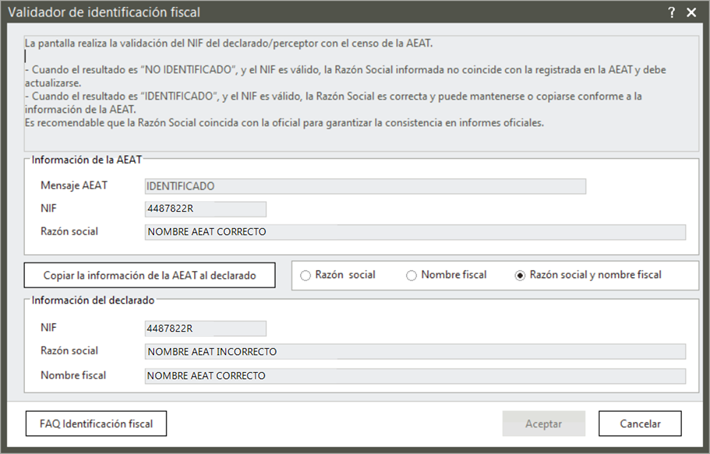Viewport: 710px width, 454px height.
Task: Click the declarado Razón social field
Action: tap(415, 351)
